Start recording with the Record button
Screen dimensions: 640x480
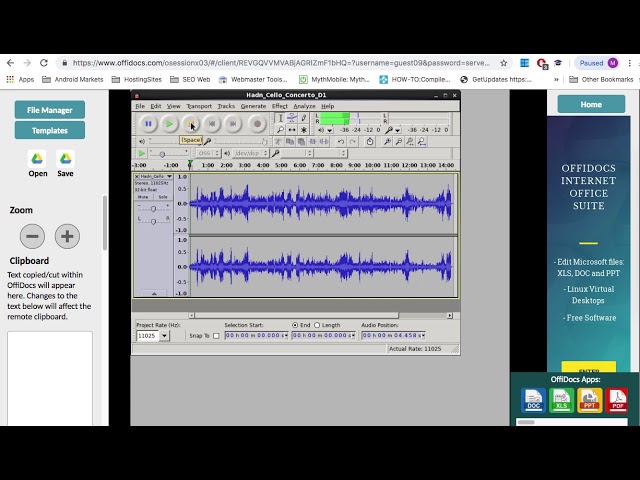pos(257,124)
